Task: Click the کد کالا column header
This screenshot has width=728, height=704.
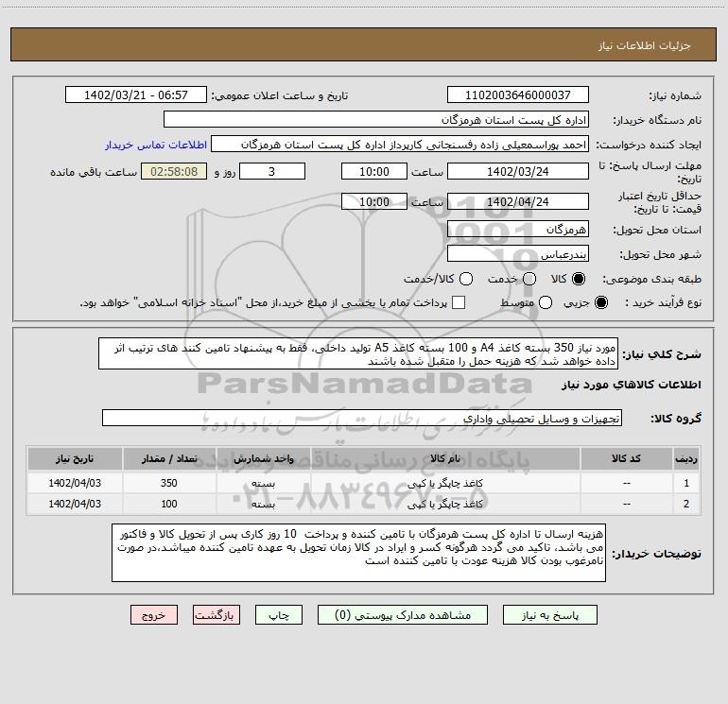Action: point(626,458)
